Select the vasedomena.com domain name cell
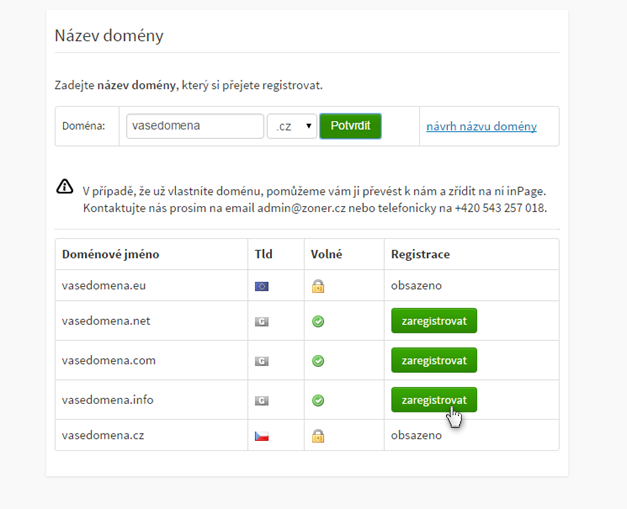 tap(151, 360)
